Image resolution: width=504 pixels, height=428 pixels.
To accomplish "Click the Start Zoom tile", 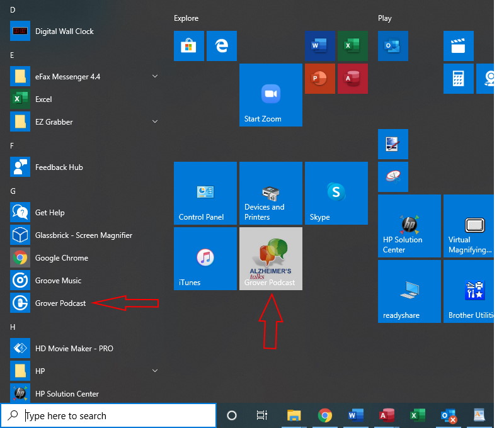I will pos(271,95).
